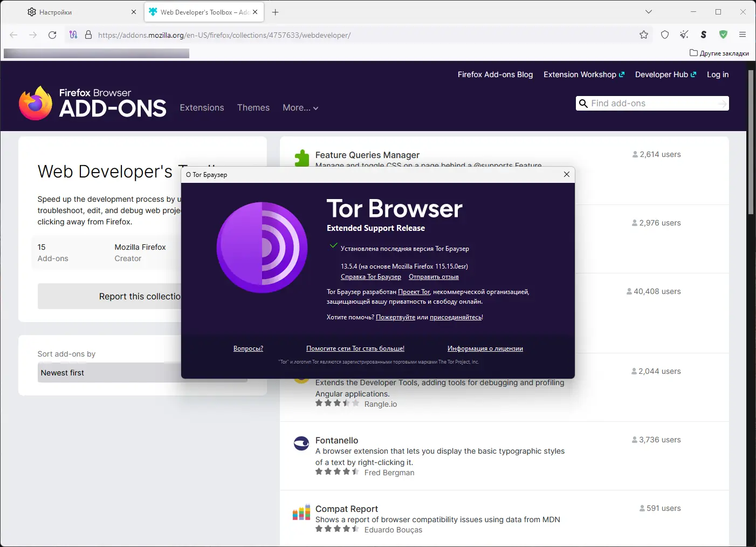Go to the Themes section
This screenshot has width=756, height=547.
pos(253,108)
